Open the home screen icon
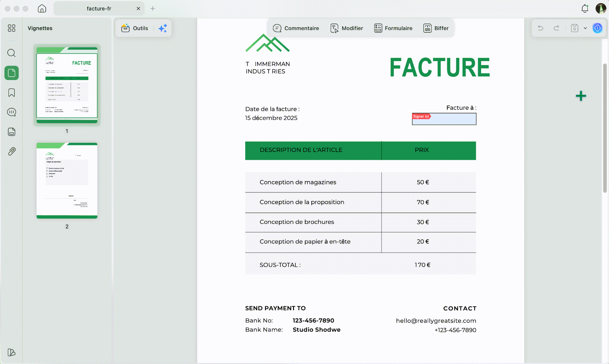 pyautogui.click(x=42, y=8)
